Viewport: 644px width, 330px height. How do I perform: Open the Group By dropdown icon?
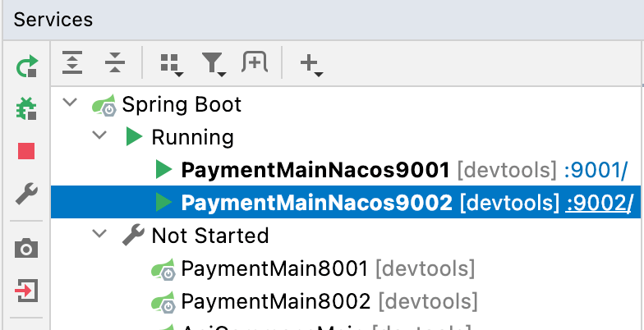tap(171, 65)
